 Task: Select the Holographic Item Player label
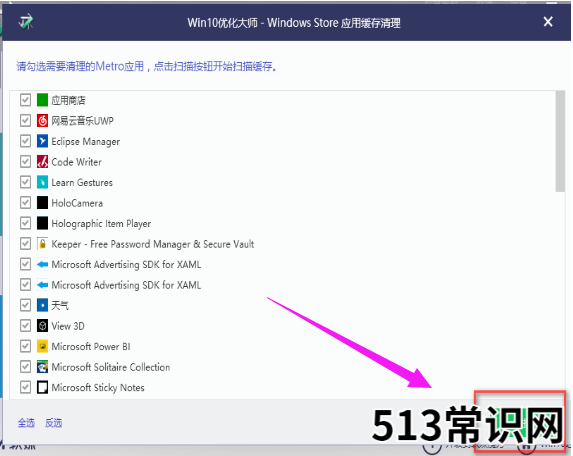(101, 224)
